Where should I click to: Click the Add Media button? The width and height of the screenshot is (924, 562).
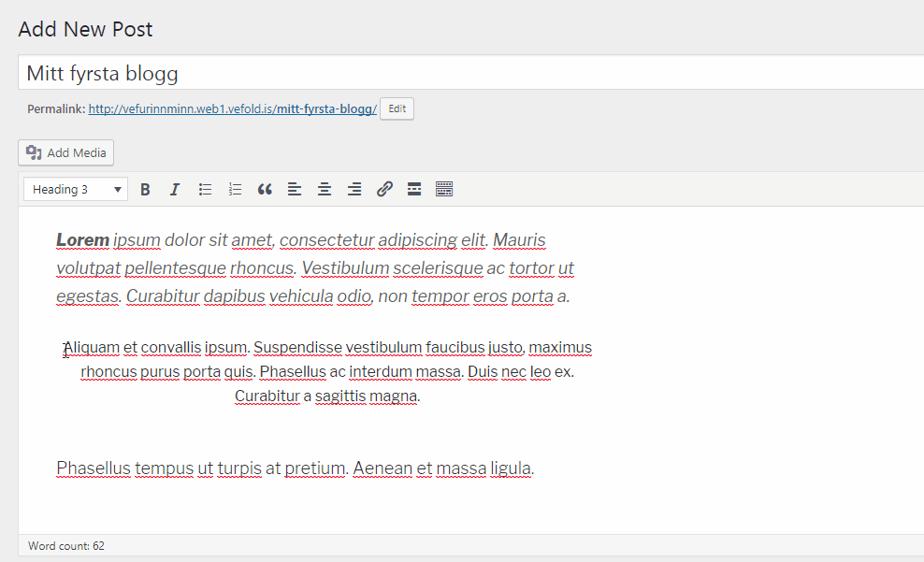click(x=66, y=152)
